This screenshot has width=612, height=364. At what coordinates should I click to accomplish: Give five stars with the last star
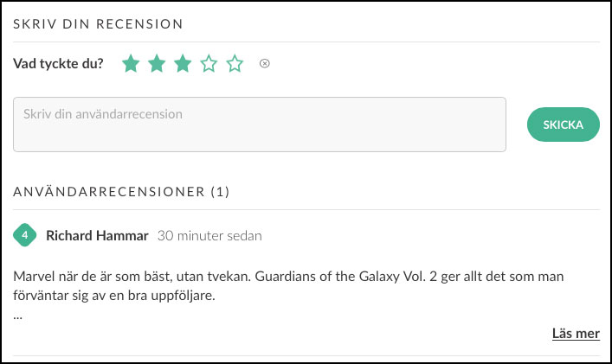[235, 64]
